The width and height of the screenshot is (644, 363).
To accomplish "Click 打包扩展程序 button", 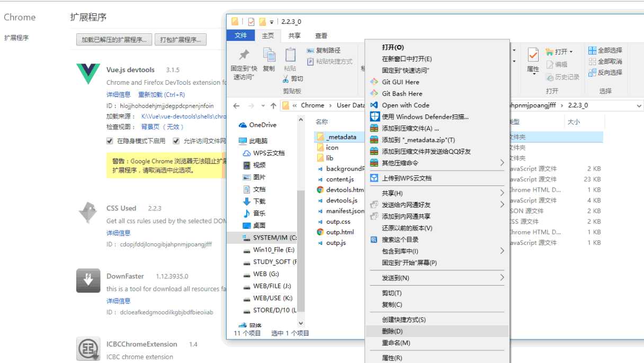I will (181, 40).
